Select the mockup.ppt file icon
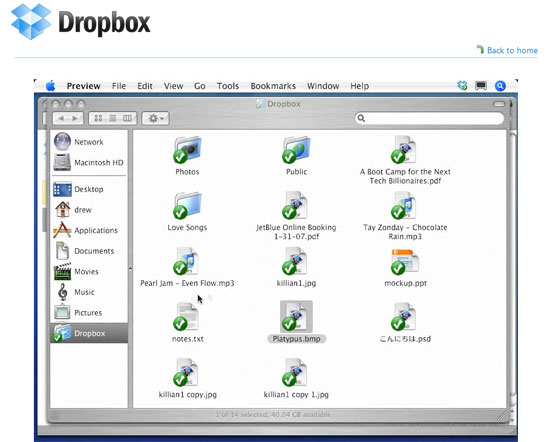 point(405,262)
